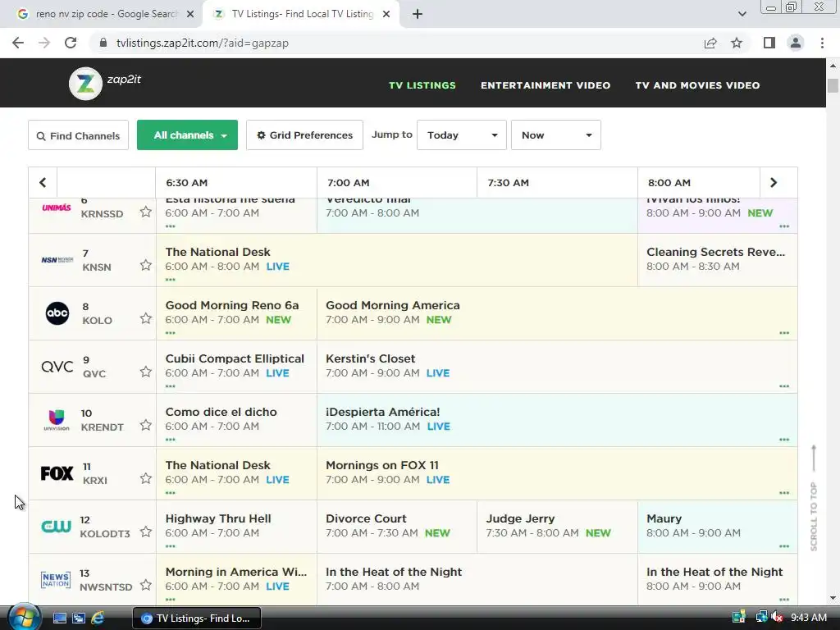840x630 pixels.
Task: Expand more dots under Good Morning Reno 6a
Action: tap(171, 333)
